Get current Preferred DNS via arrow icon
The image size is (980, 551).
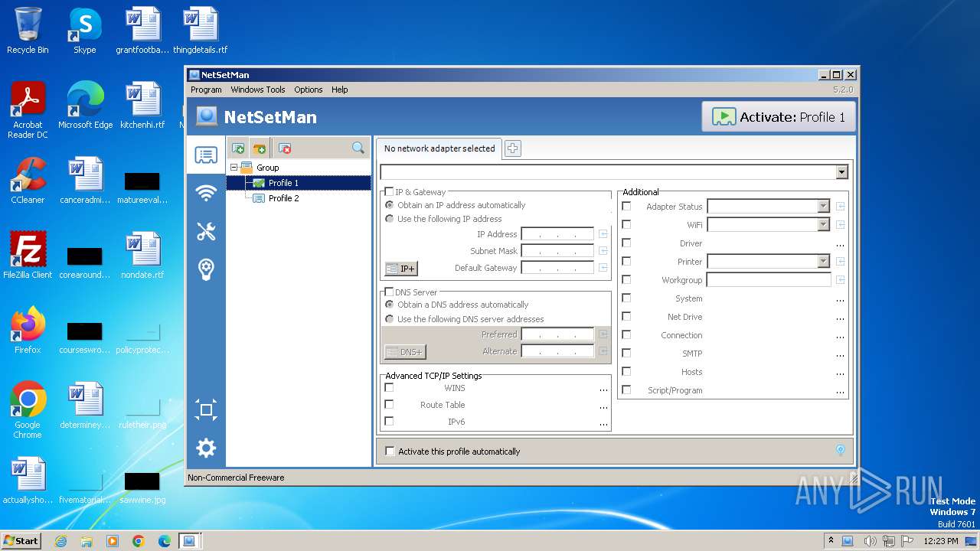coord(603,334)
